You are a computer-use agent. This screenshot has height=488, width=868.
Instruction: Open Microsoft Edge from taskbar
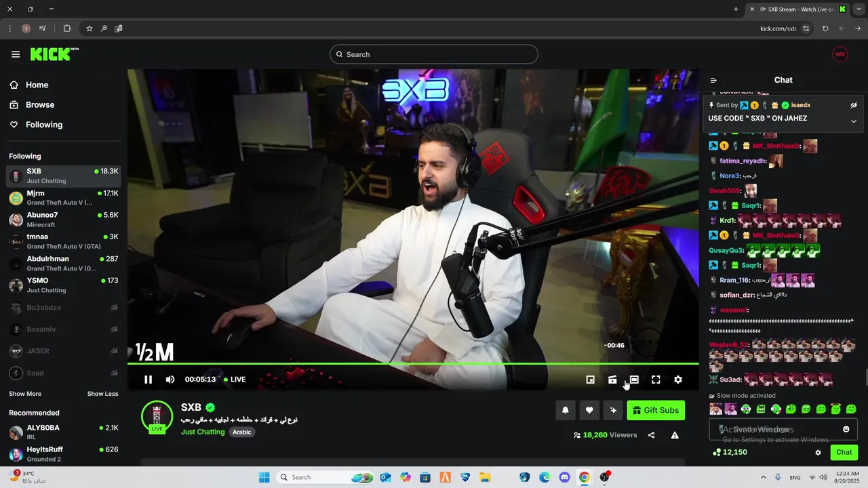545,477
